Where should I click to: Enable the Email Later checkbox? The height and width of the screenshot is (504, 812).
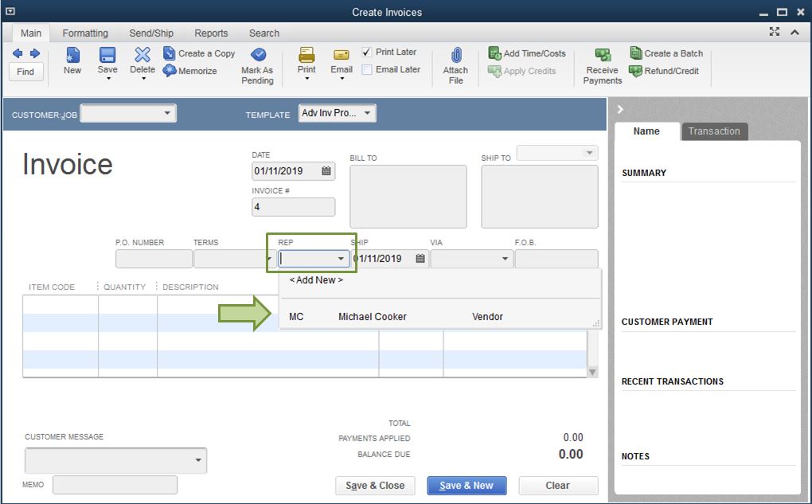click(369, 69)
